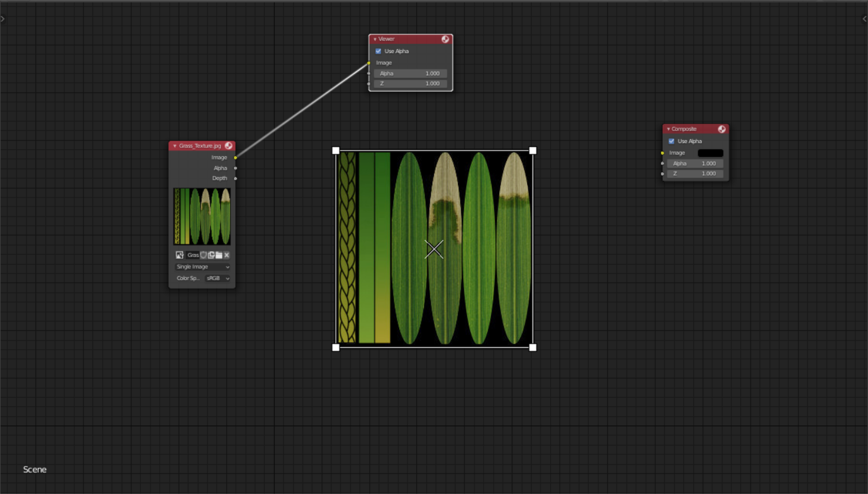Click the Scene label text
Image resolution: width=868 pixels, height=494 pixels.
[35, 470]
